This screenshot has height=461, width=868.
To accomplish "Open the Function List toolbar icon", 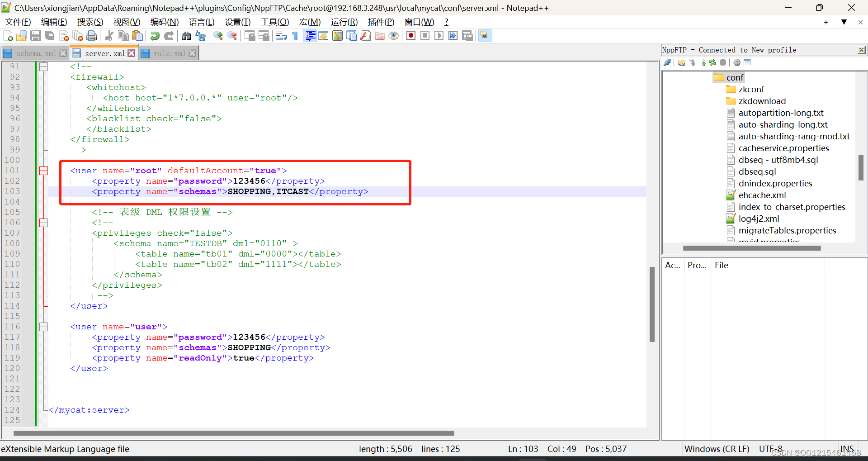I will click(x=366, y=36).
